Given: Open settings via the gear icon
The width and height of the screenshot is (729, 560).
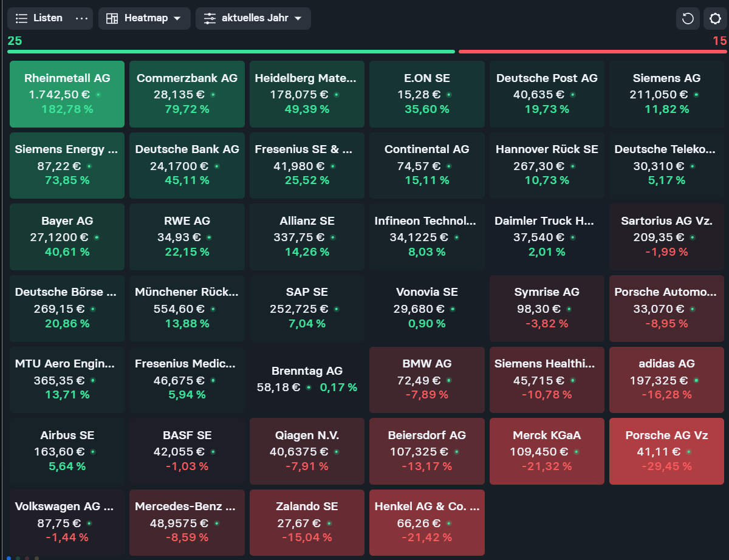Looking at the screenshot, I should [x=715, y=18].
